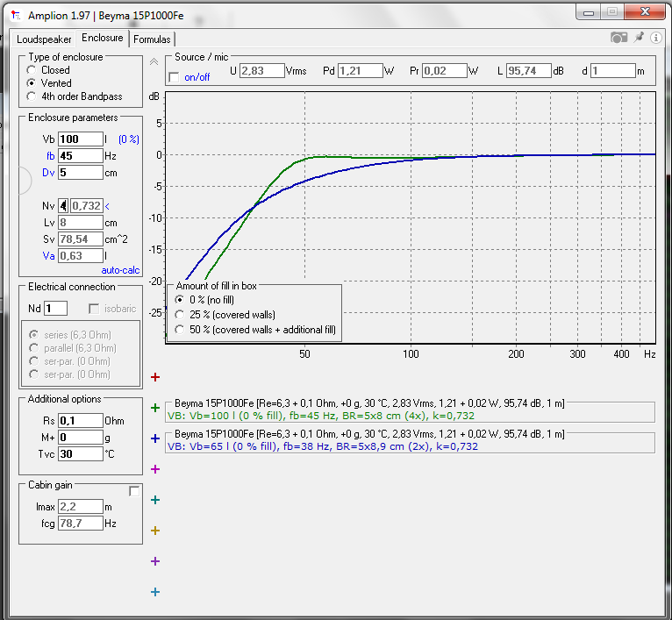Click the Pd power field
The image size is (672, 620).
(x=361, y=71)
